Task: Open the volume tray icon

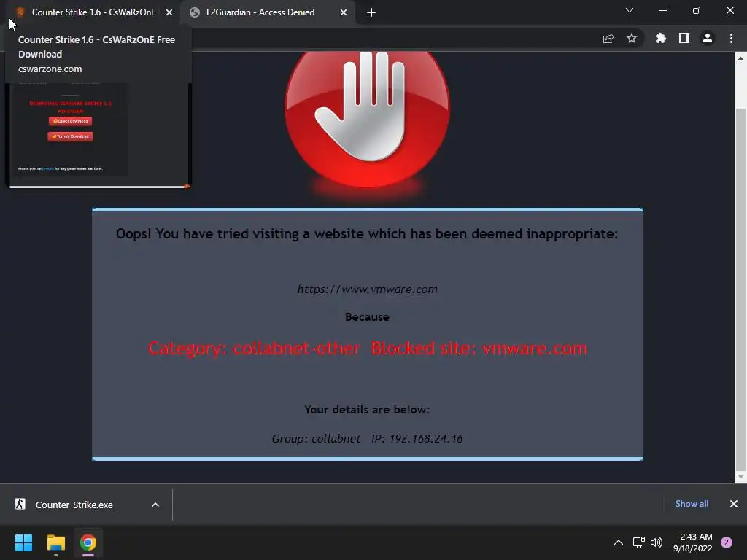Action: coord(657,542)
